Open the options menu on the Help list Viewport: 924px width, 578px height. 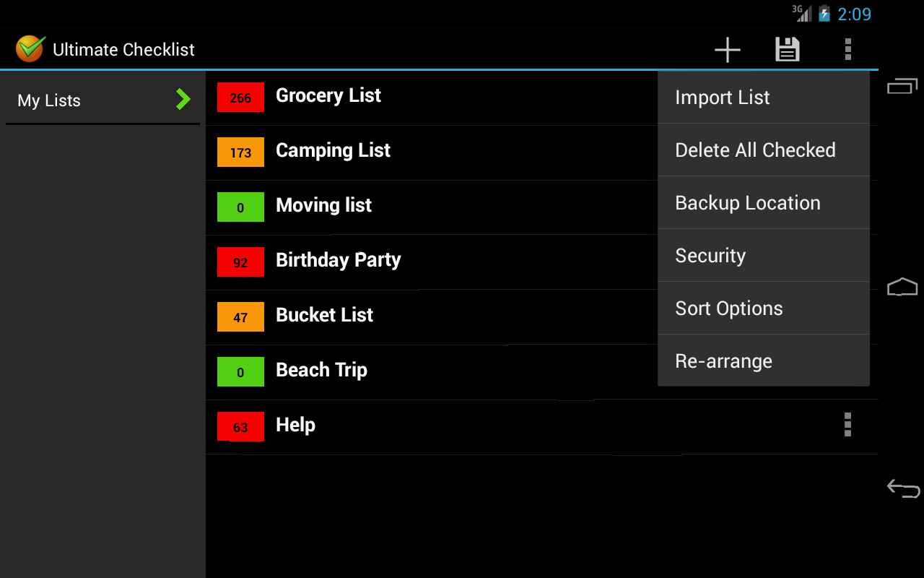(847, 426)
